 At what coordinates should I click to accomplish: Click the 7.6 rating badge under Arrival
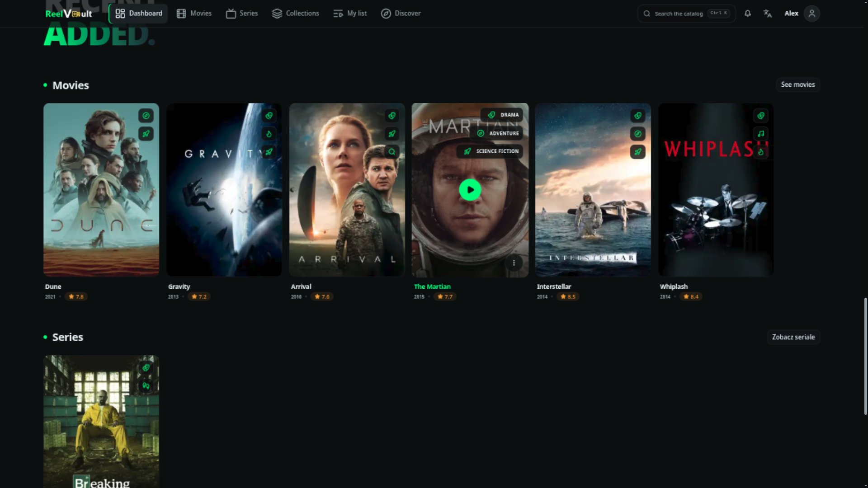pos(322,297)
